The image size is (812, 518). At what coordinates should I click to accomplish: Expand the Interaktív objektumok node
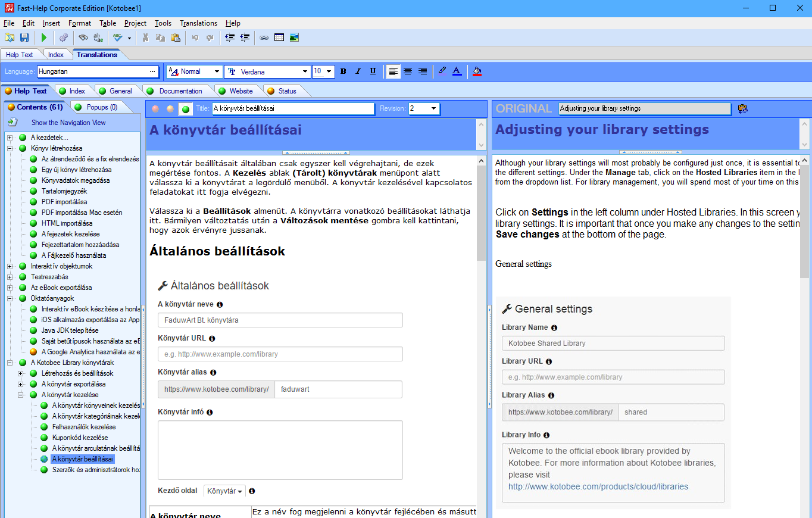click(x=10, y=266)
